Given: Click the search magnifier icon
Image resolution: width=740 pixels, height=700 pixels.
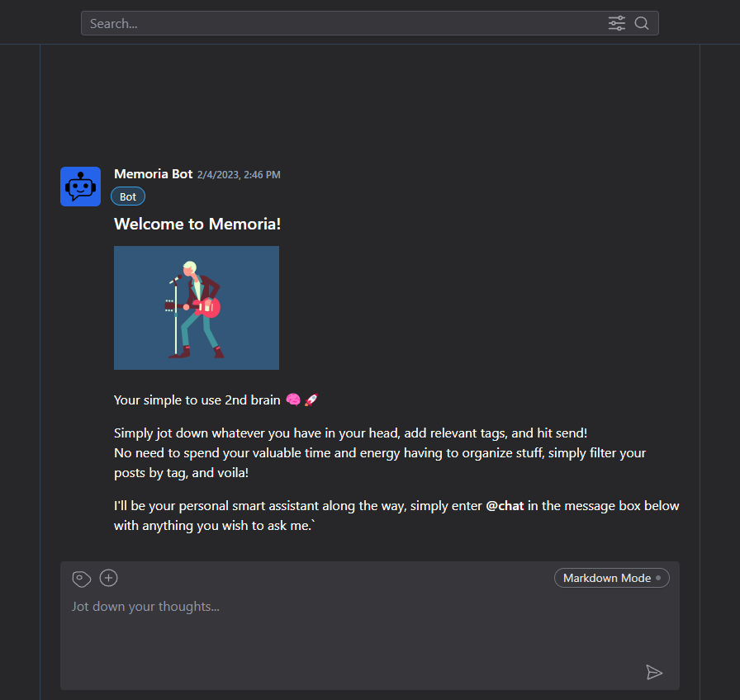Looking at the screenshot, I should click(642, 23).
